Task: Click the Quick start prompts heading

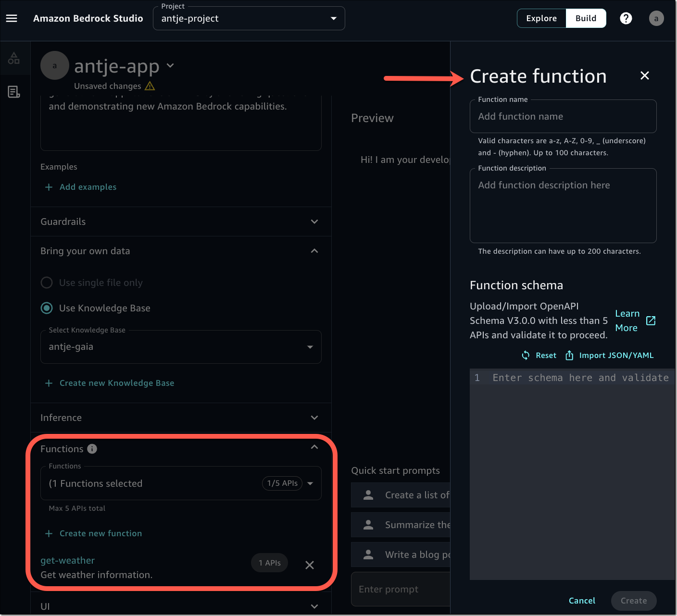Action: tap(396, 470)
